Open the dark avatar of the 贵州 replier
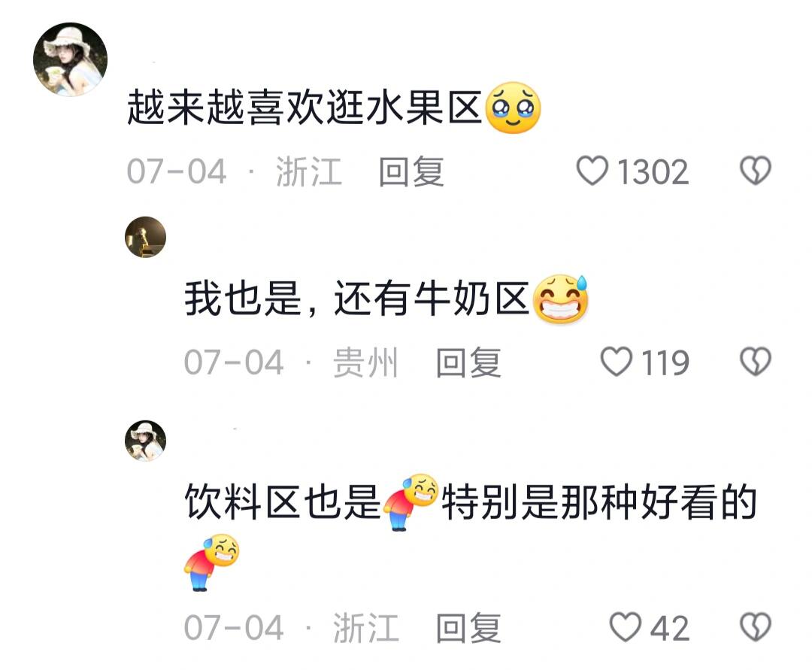 click(146, 237)
